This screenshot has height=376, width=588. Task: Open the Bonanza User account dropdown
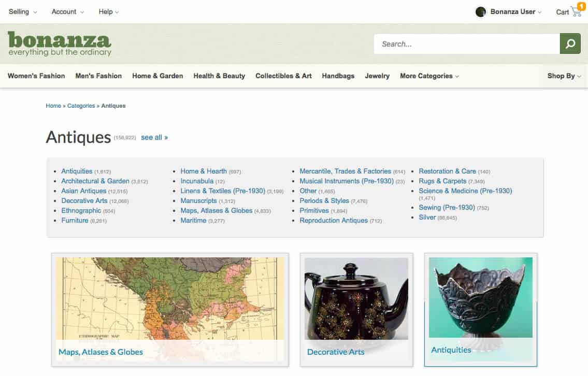pos(515,11)
